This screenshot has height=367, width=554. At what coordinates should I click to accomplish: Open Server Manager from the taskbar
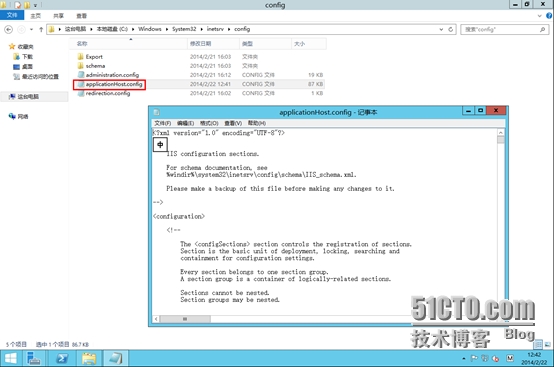(34, 359)
